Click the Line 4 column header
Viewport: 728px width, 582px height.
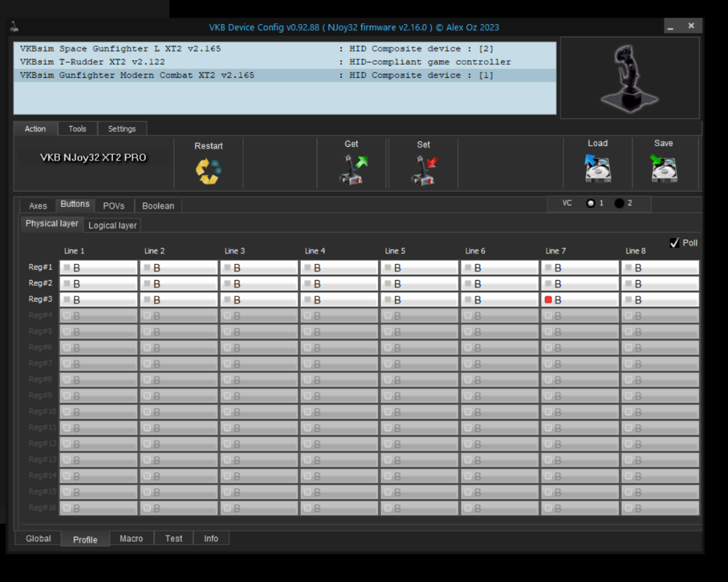click(x=315, y=251)
